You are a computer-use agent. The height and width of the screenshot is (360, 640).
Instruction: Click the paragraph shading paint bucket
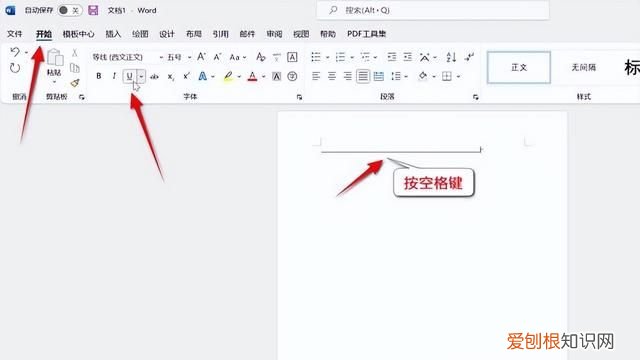point(423,76)
